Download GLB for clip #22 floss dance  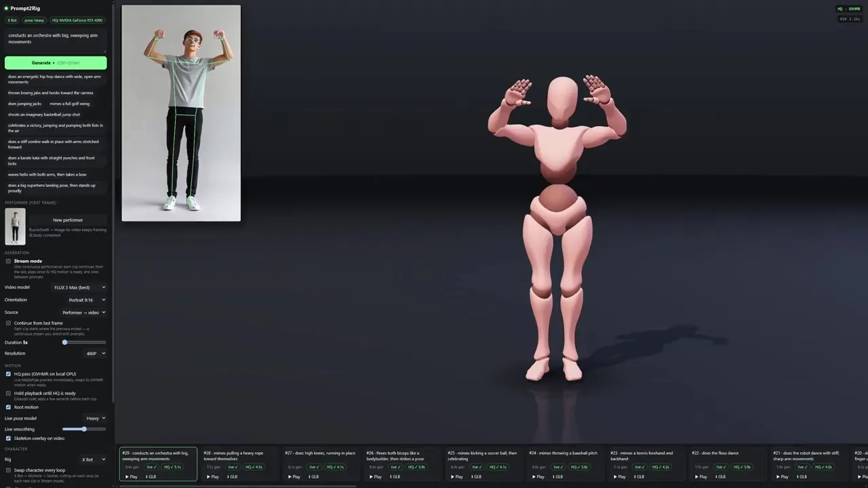(720, 476)
